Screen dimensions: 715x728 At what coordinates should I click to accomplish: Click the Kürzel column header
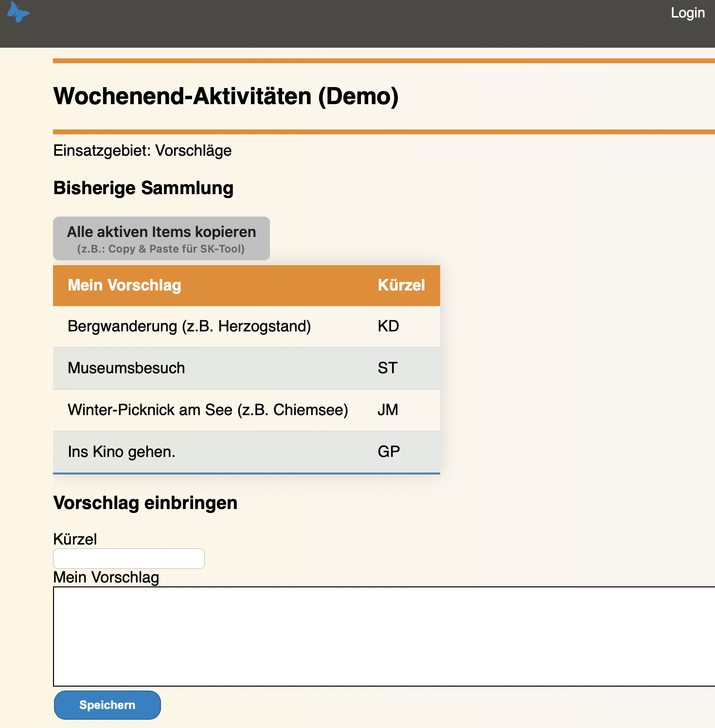tap(402, 286)
